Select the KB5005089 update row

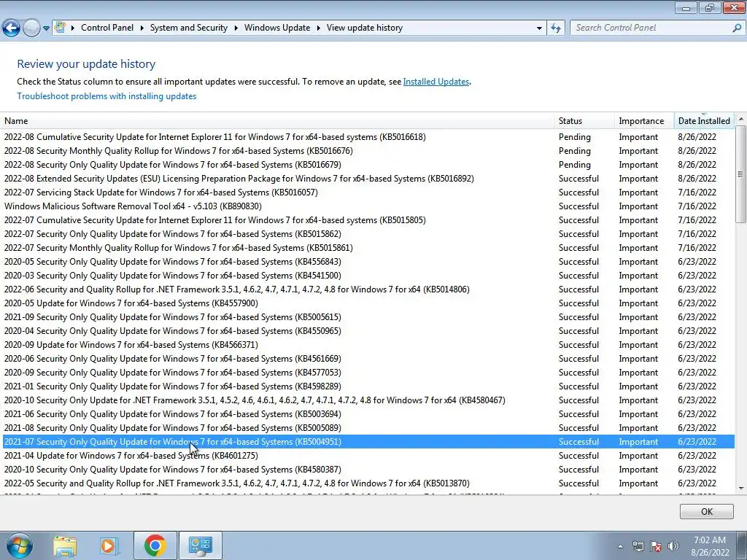(367, 427)
